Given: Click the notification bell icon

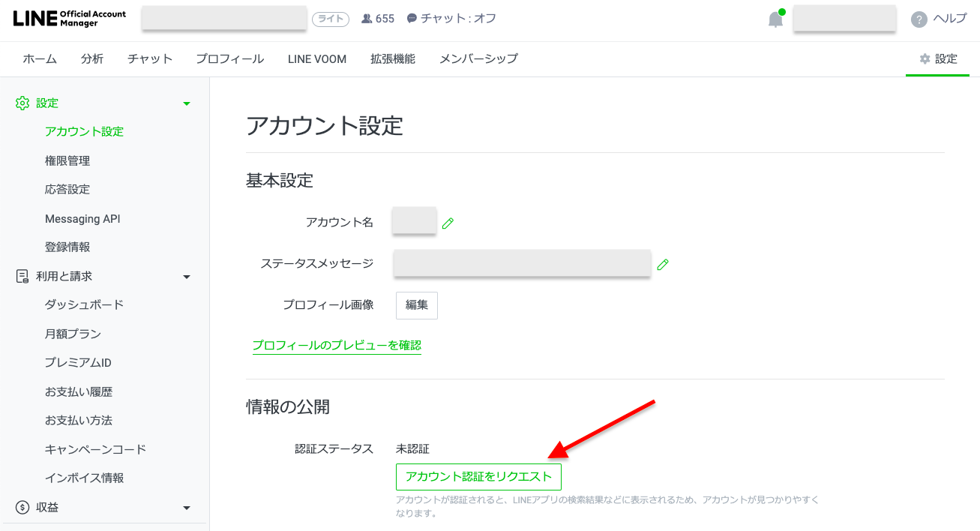Looking at the screenshot, I should tap(775, 19).
